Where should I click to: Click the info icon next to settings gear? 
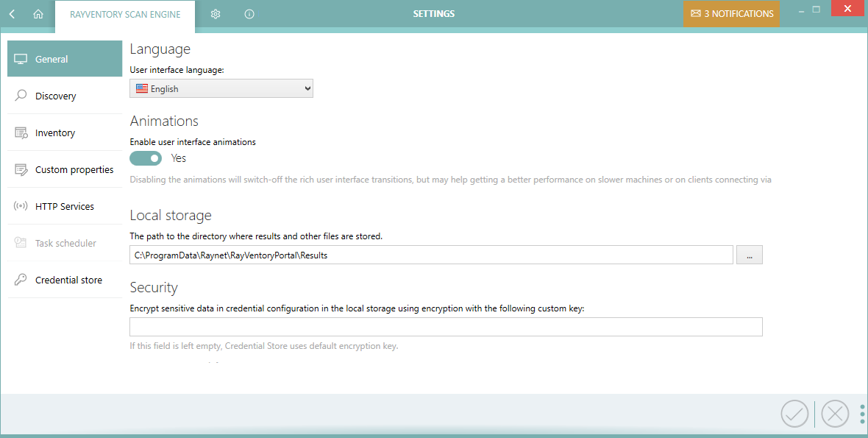pyautogui.click(x=249, y=13)
